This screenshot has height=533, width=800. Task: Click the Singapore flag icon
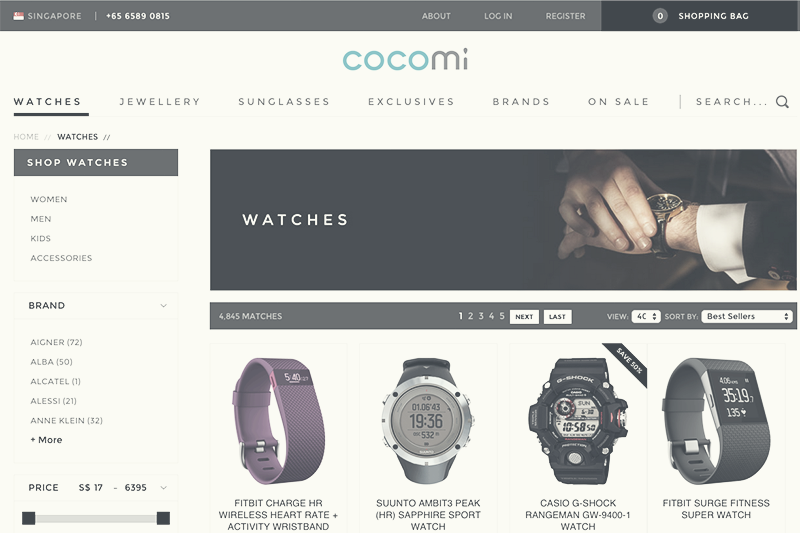pyautogui.click(x=19, y=16)
